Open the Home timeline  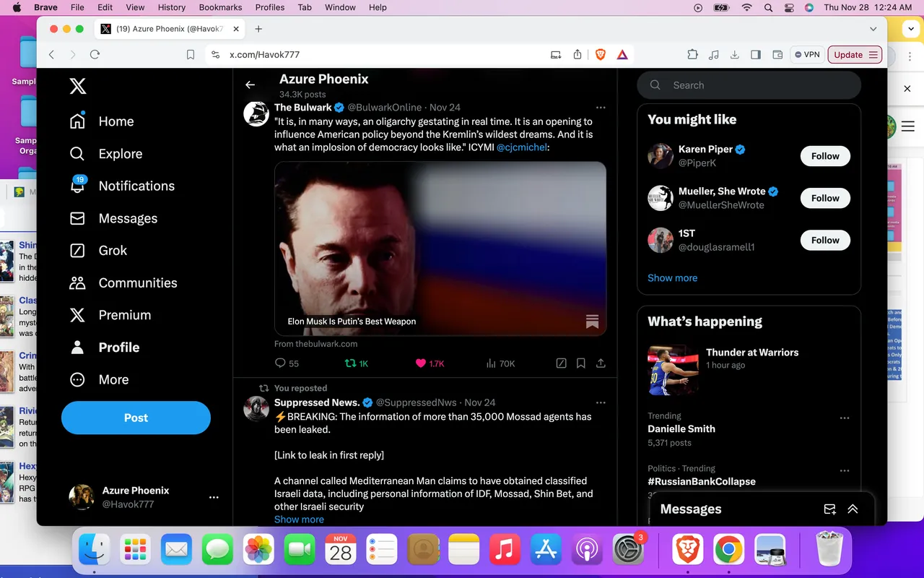[x=102, y=121]
